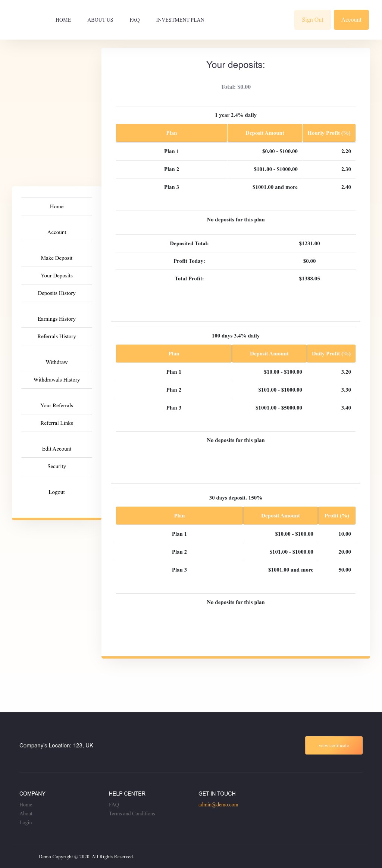The width and height of the screenshot is (382, 868).
Task: Select FAQ in top navigation
Action: coord(134,20)
